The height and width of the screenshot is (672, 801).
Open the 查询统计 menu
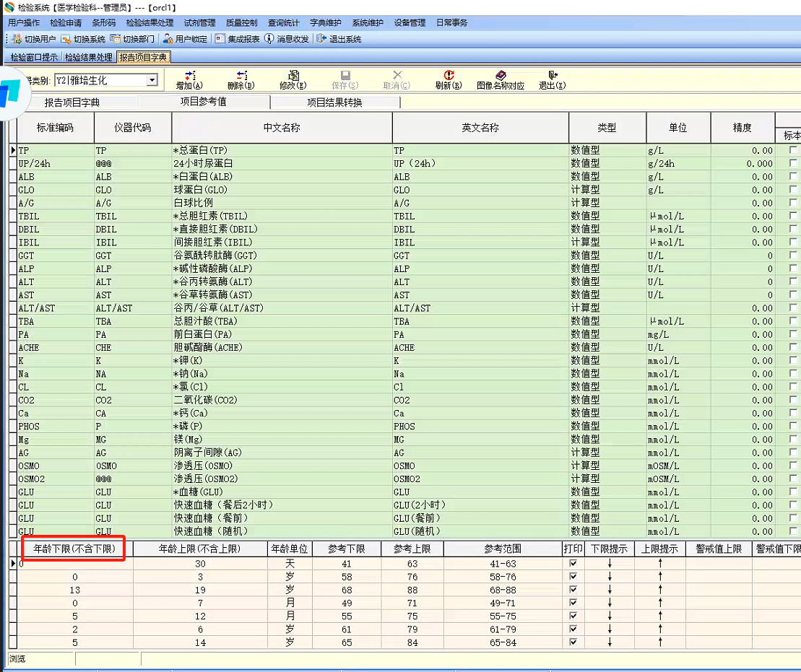coord(284,22)
